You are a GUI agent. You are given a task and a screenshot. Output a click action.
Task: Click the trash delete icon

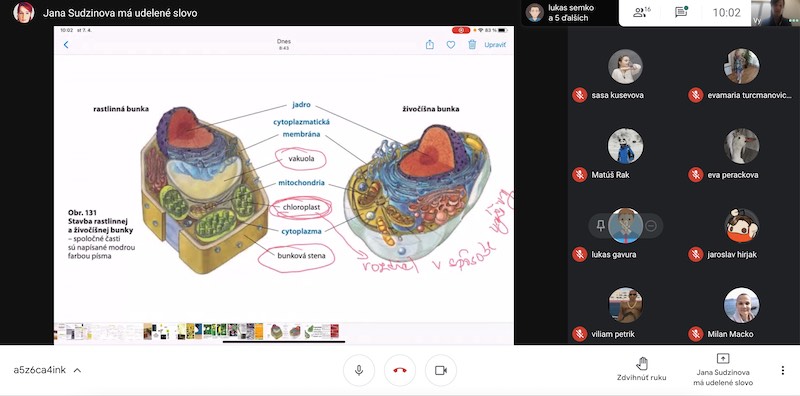pyautogui.click(x=472, y=44)
